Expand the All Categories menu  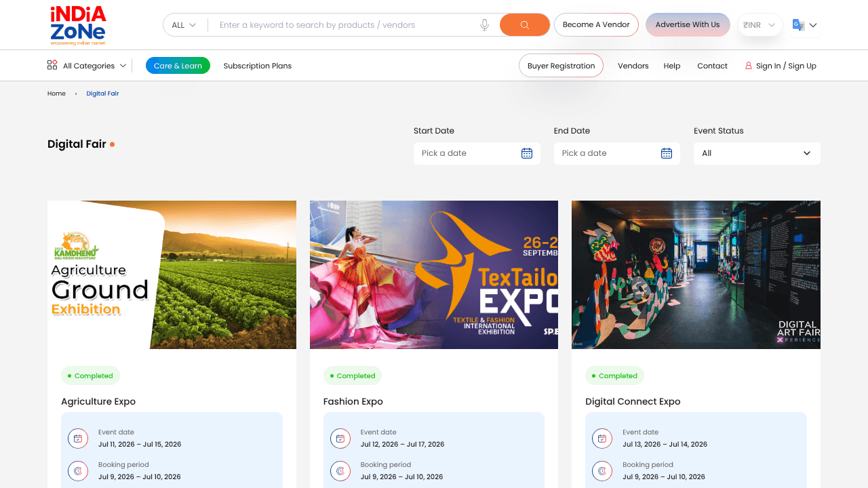pyautogui.click(x=87, y=66)
